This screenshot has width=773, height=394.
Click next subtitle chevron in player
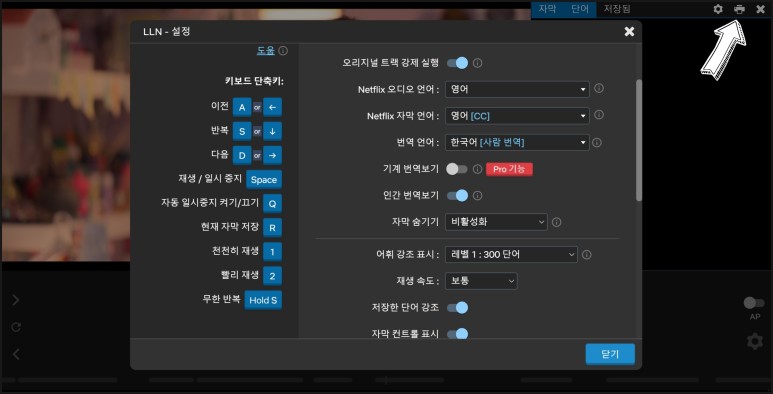pos(16,300)
